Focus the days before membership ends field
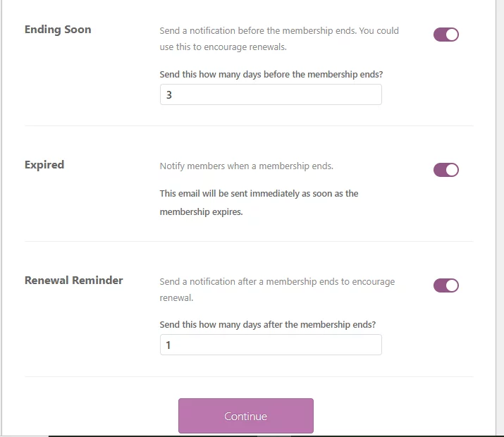Screen dimensions: 504x437 point(271,94)
